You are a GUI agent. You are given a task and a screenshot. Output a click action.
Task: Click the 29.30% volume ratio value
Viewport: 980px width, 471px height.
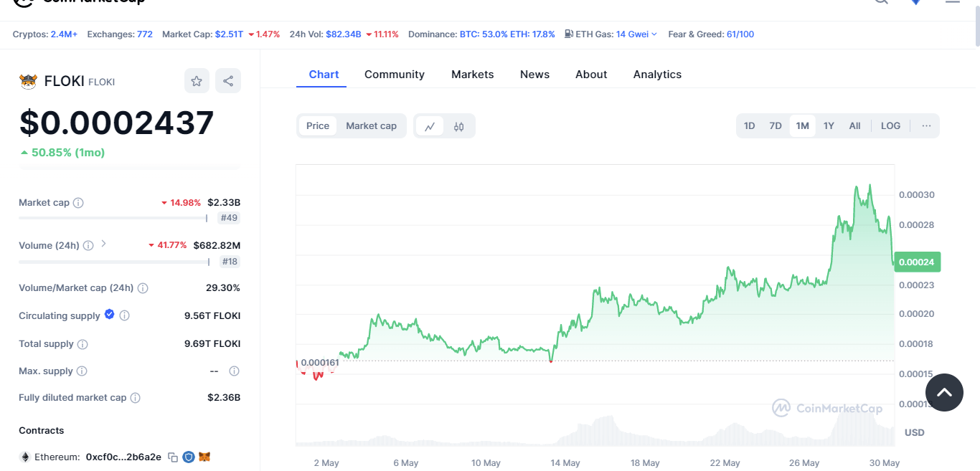tap(223, 288)
